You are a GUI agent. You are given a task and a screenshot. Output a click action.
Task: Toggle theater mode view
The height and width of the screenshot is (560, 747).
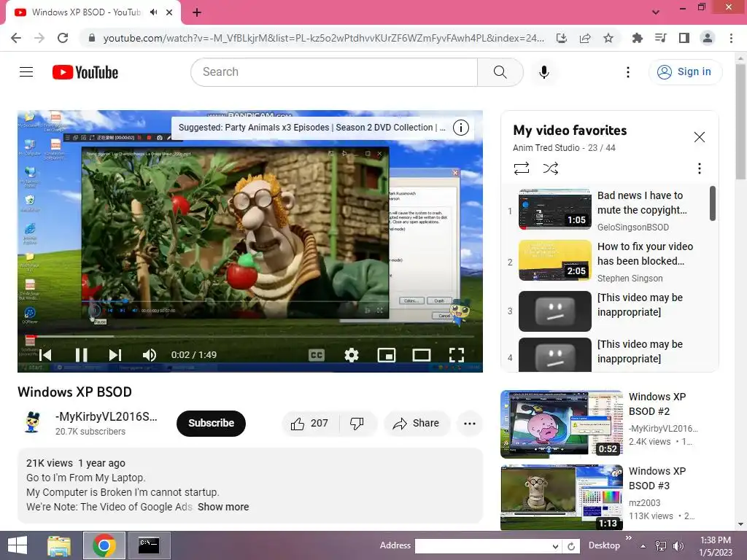click(422, 355)
